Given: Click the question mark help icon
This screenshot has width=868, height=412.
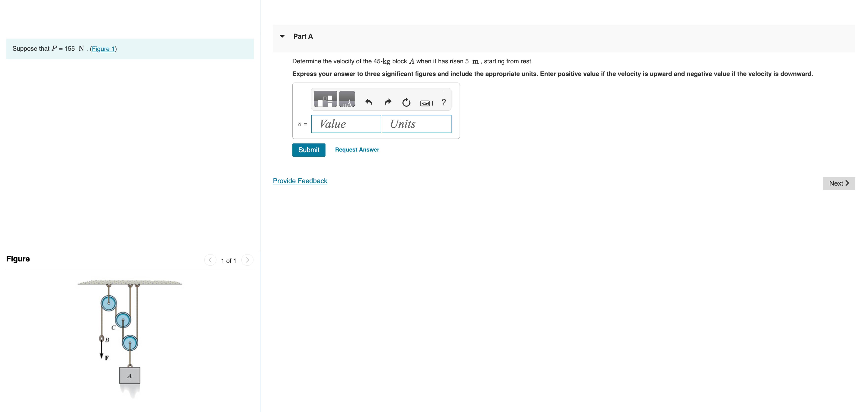Looking at the screenshot, I should (444, 102).
